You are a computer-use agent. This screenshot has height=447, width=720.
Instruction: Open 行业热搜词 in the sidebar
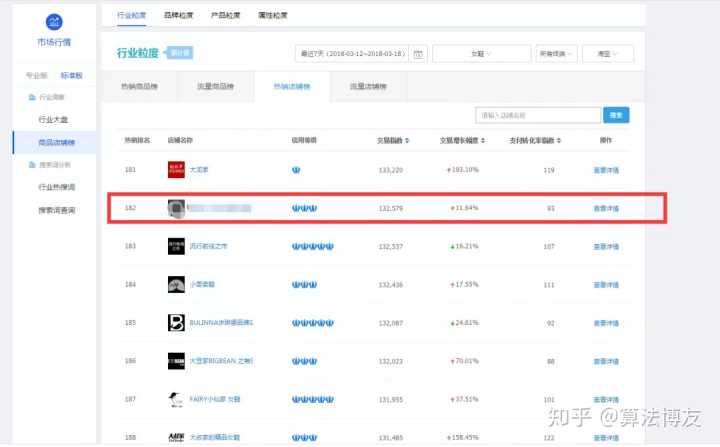57,186
